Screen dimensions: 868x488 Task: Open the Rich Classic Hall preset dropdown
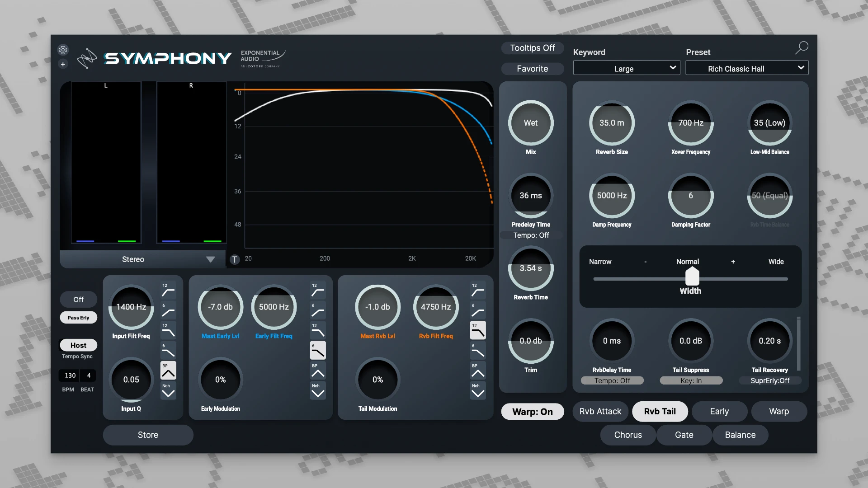click(x=746, y=68)
